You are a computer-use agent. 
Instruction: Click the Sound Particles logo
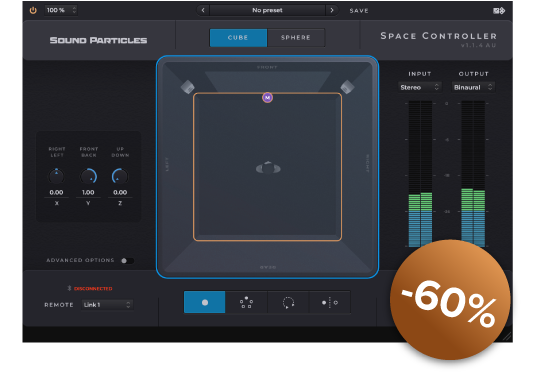point(98,40)
